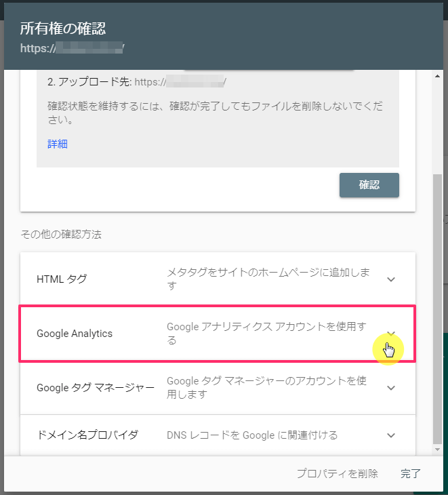
Task: Click the scrollbar down arrow
Action: [x=437, y=450]
